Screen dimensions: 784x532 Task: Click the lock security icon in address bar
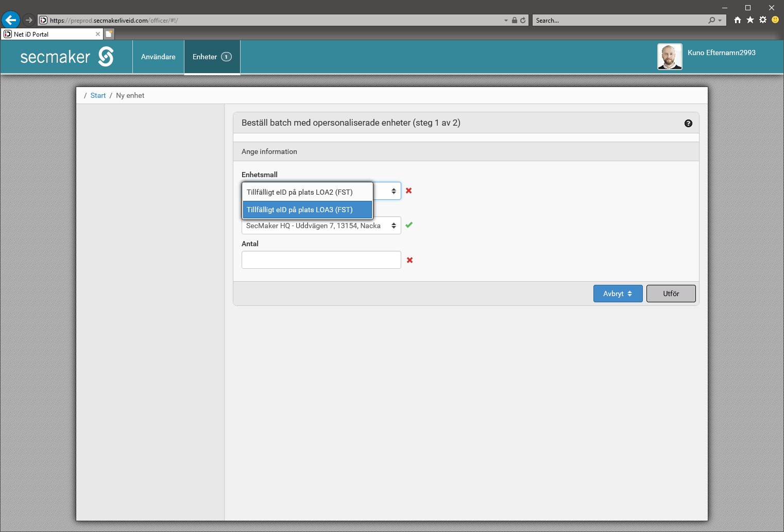point(514,20)
